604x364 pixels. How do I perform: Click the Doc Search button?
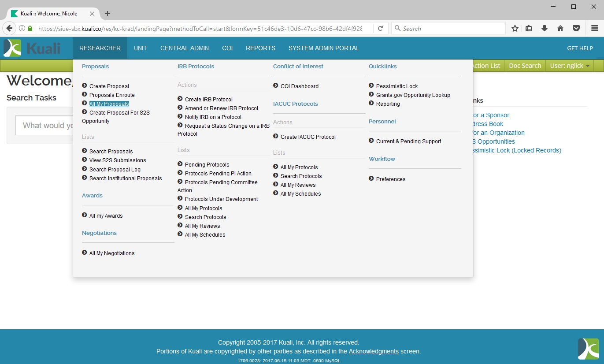[x=525, y=66]
